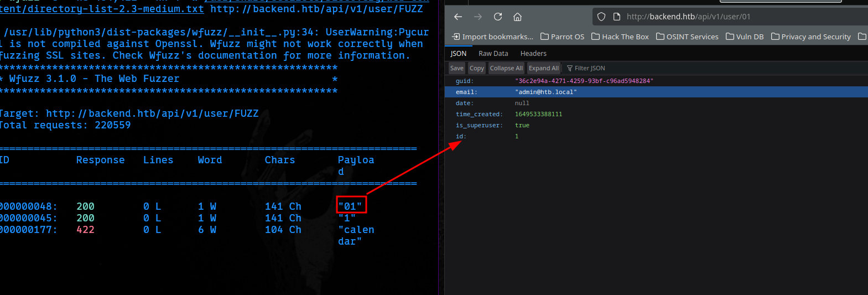
Task: Expand the OSINT Services bookmark folder
Action: (687, 37)
